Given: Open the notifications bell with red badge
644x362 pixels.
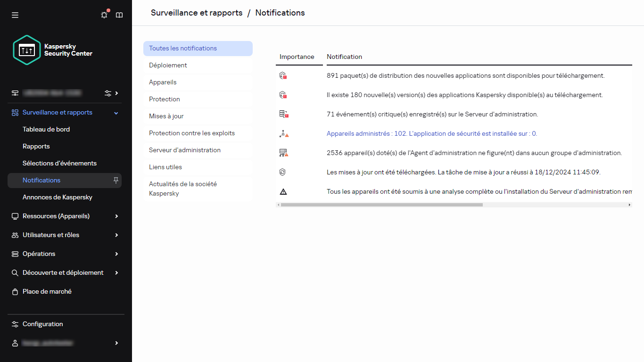Looking at the screenshot, I should pos(104,15).
